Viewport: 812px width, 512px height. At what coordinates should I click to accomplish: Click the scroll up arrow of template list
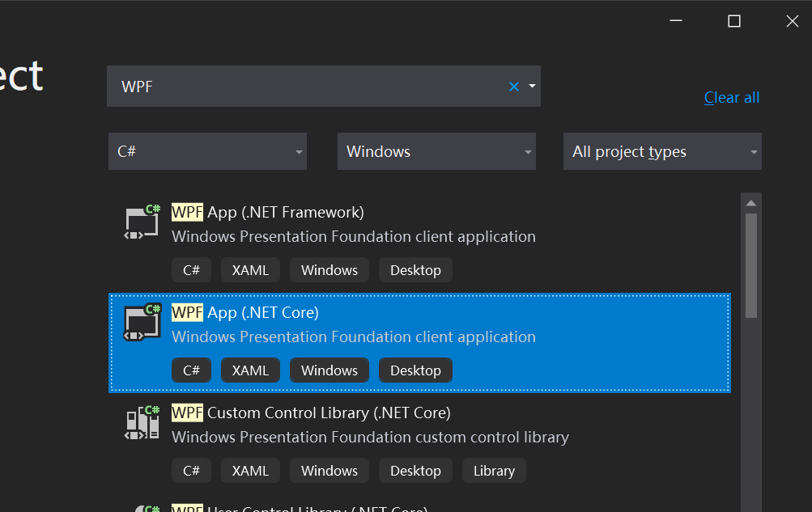click(751, 202)
